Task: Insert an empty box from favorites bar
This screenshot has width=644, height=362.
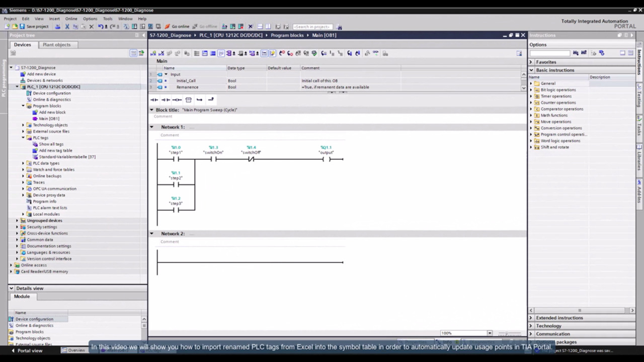Action: 188,100
